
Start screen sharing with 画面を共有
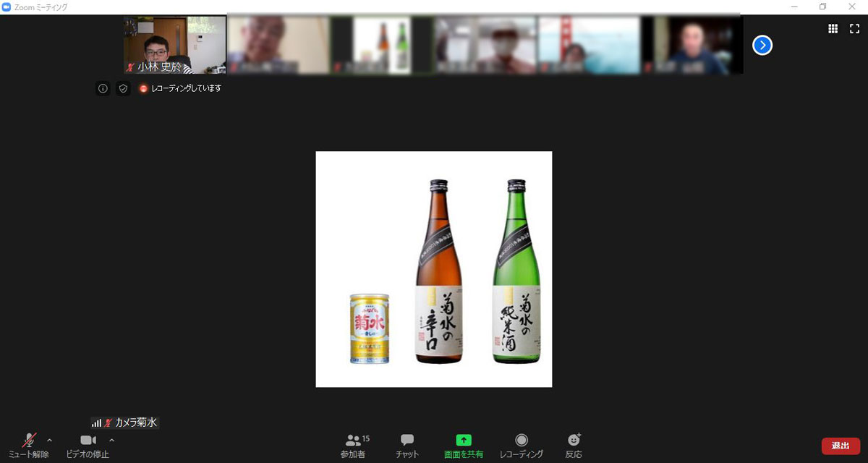(464, 446)
